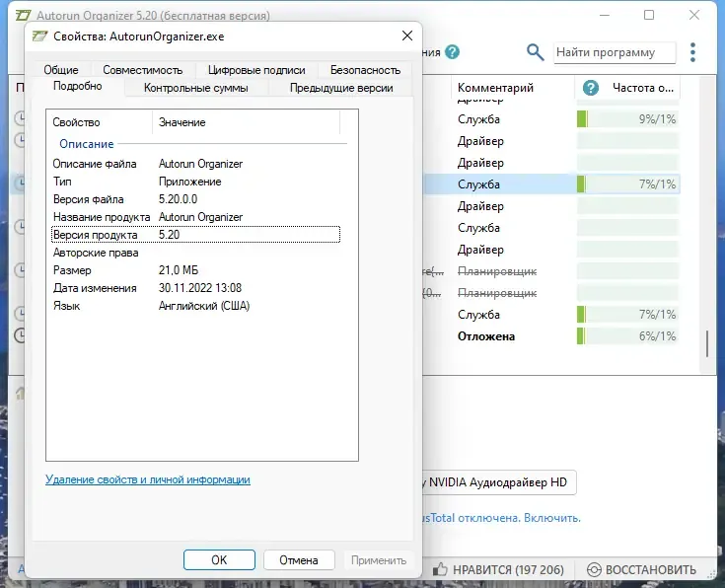Click the Размер 21,0 МБ row
Image resolution: width=725 pixels, height=588 pixels.
coord(195,270)
